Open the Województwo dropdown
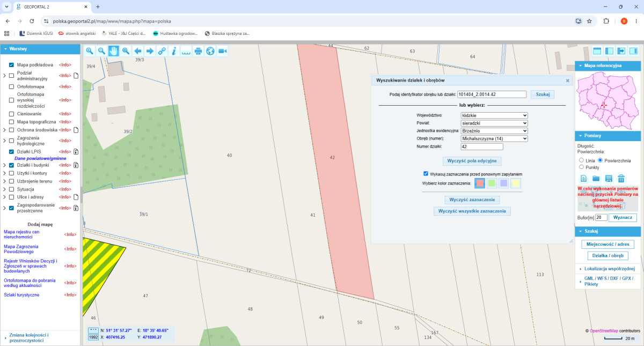 494,115
